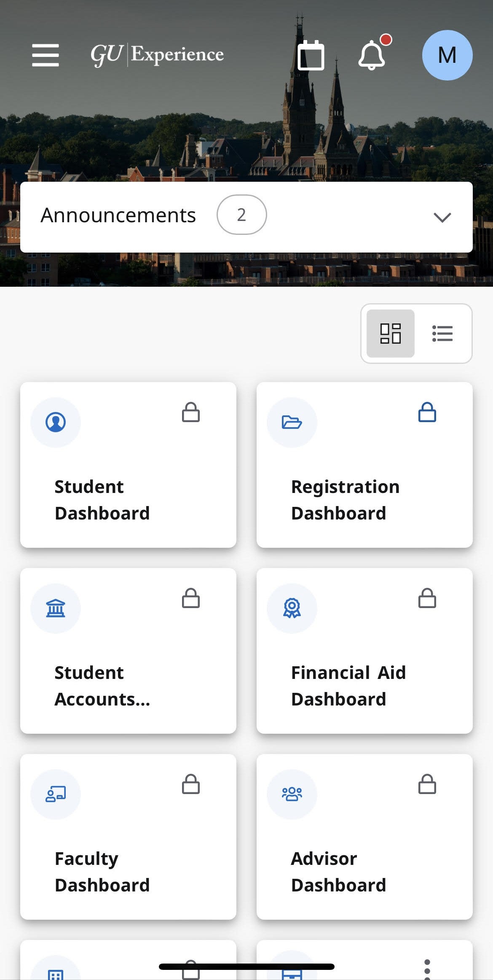Viewport: 493px width, 980px height.
Task: Toggle lock on Financial Aid Dashboard card
Action: (x=427, y=598)
